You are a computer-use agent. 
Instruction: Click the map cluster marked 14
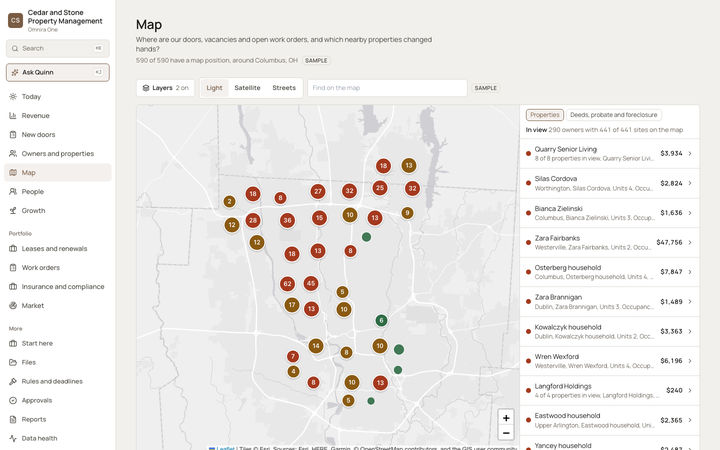315,346
